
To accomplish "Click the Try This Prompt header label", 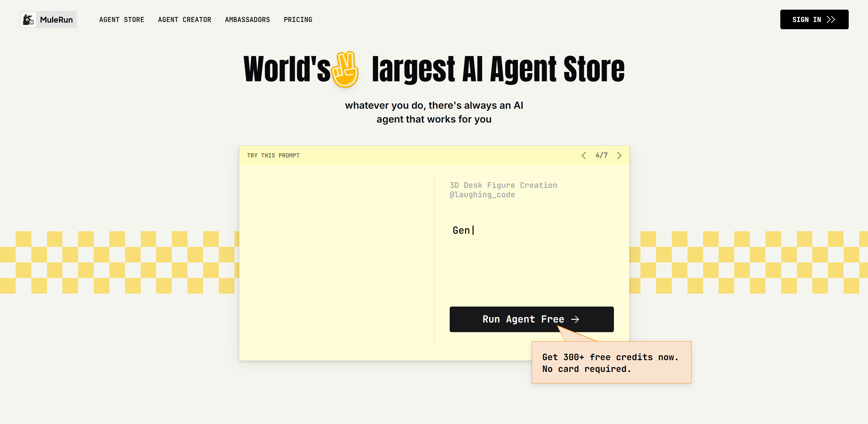I will click(273, 155).
